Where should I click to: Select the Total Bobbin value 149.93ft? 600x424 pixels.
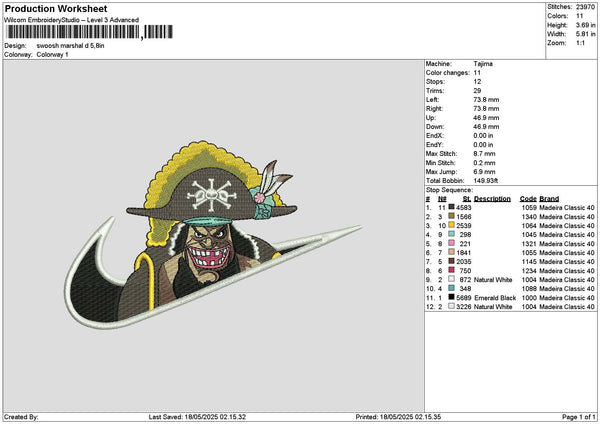click(486, 181)
